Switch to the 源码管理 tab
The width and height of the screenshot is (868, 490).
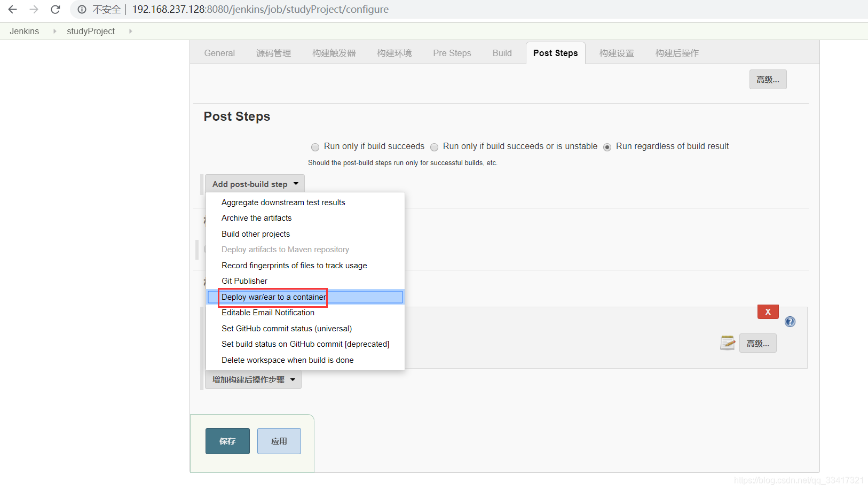[x=273, y=53]
